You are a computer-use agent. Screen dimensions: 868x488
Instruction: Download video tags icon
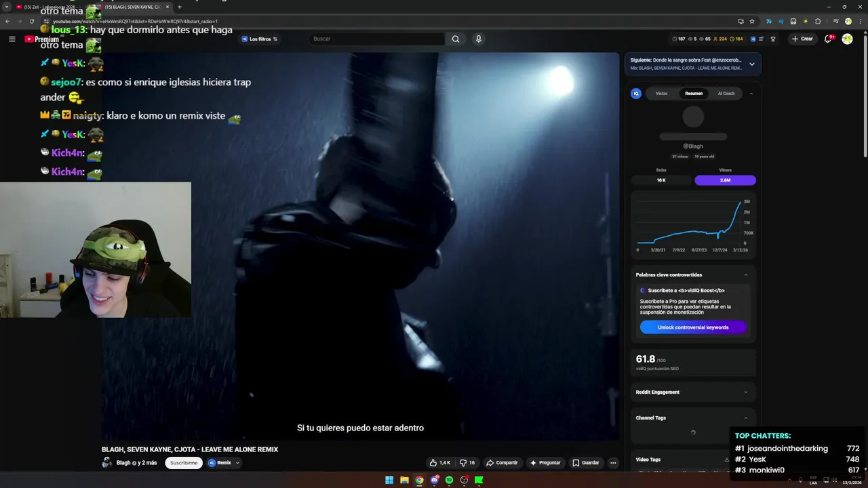[x=727, y=460]
